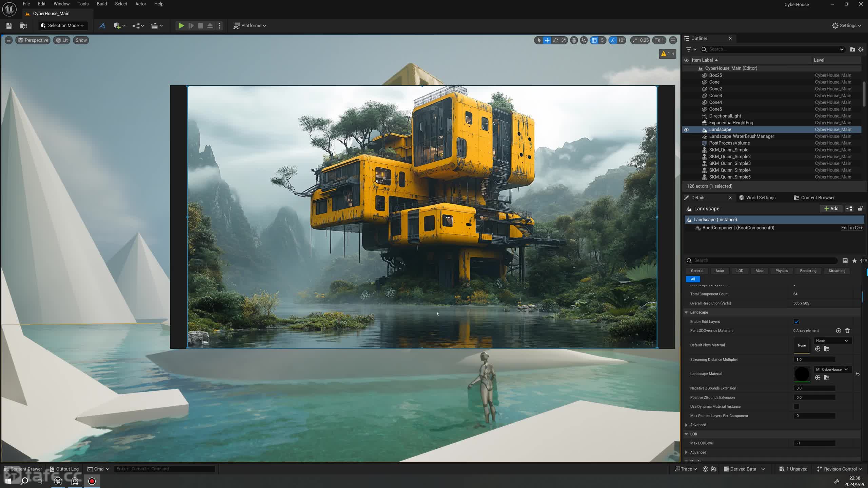Click the viewport options hamburger icon
This screenshot has width=868, height=488.
(8, 40)
